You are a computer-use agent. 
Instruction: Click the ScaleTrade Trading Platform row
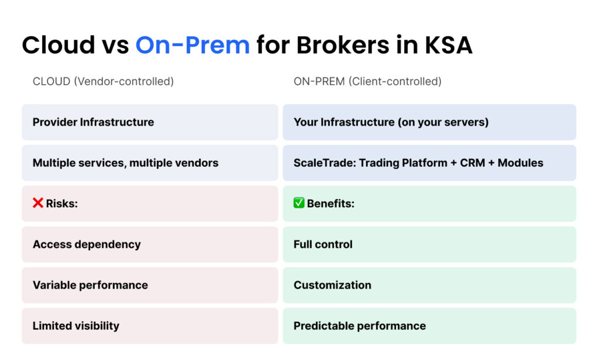point(429,163)
